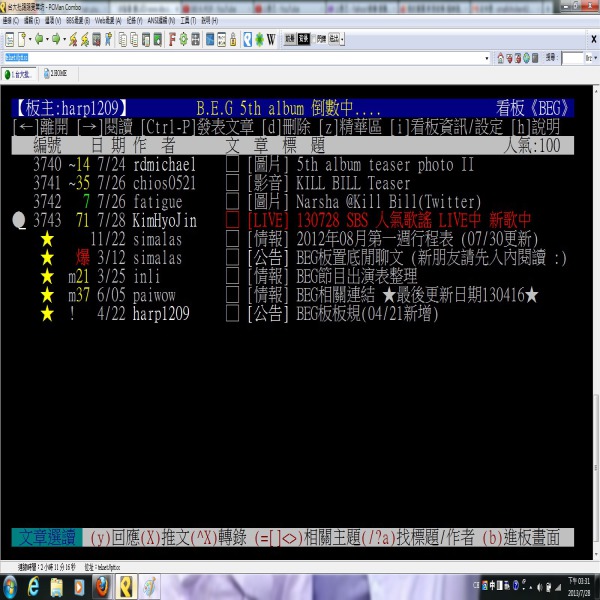Click the foreground color button in ANSI bar

point(290,39)
